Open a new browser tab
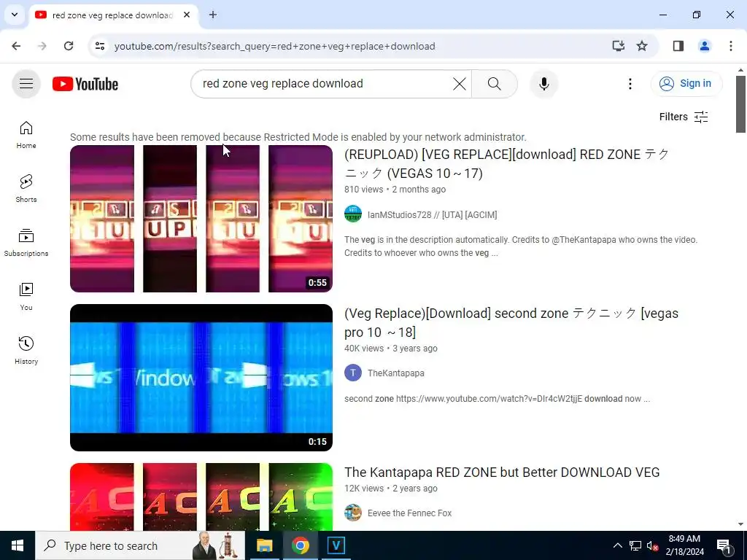747x560 pixels. click(213, 15)
